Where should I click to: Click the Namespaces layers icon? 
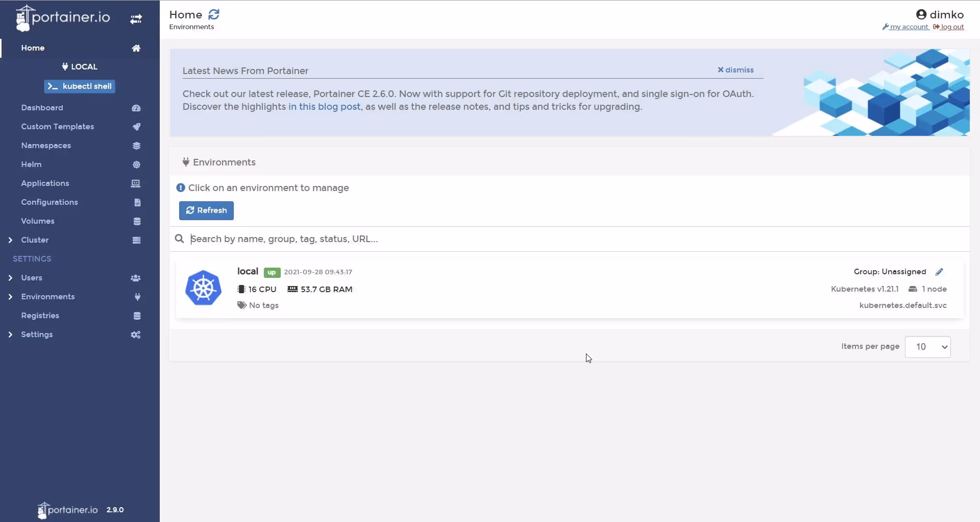[136, 146]
